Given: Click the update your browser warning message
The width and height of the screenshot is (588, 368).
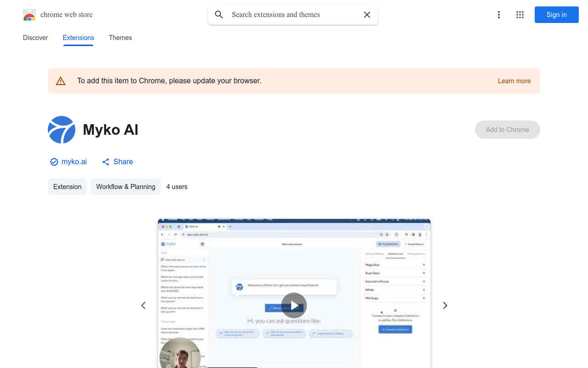Looking at the screenshot, I should point(169,81).
